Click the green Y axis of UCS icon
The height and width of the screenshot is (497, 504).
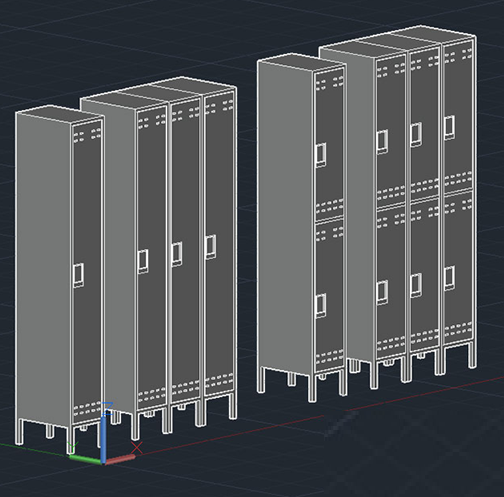click(85, 459)
